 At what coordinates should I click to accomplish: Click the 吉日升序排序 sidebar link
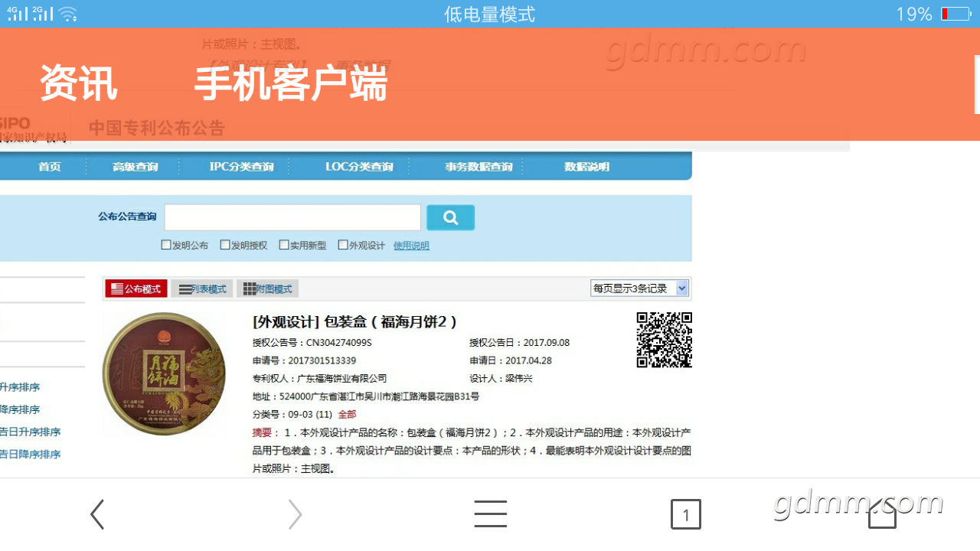tap(30, 432)
